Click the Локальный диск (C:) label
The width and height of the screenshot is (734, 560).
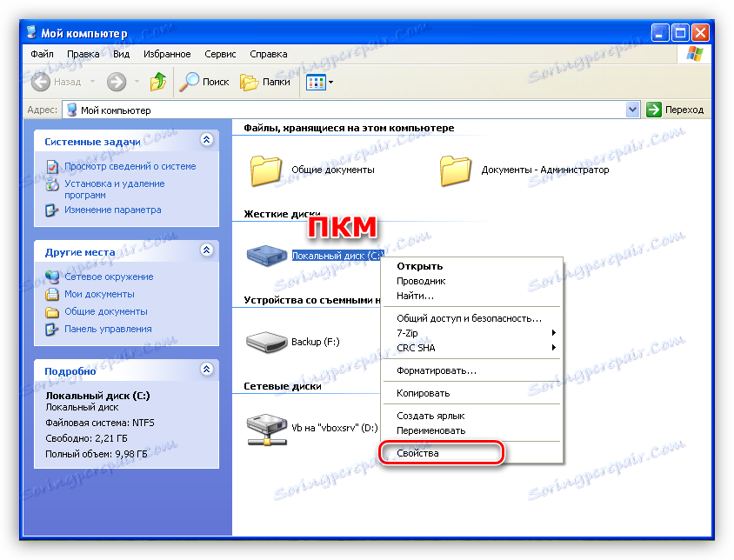click(x=337, y=256)
